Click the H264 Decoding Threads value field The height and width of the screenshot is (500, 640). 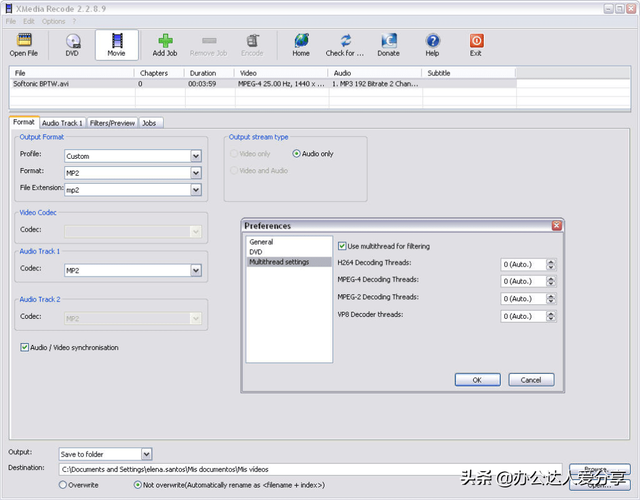click(524, 264)
